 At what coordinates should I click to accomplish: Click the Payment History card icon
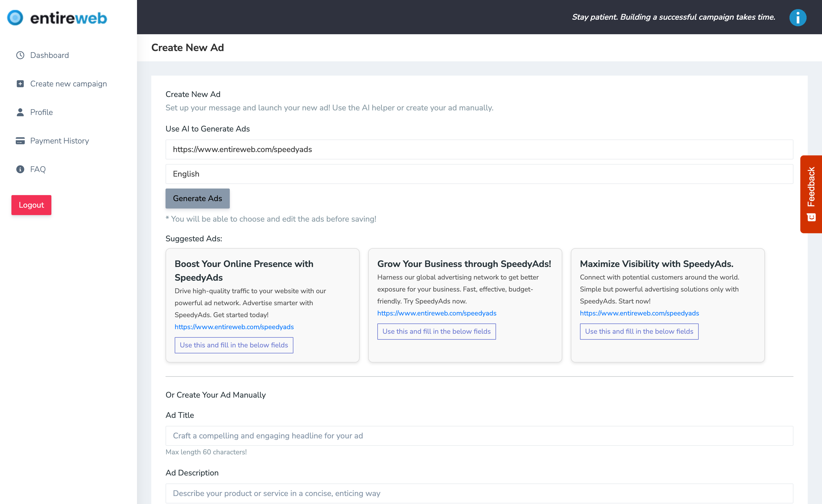[20, 141]
